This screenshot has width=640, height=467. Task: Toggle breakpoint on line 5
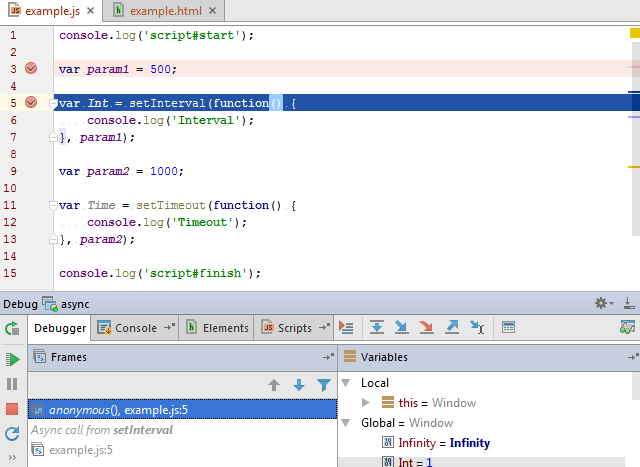tap(31, 103)
